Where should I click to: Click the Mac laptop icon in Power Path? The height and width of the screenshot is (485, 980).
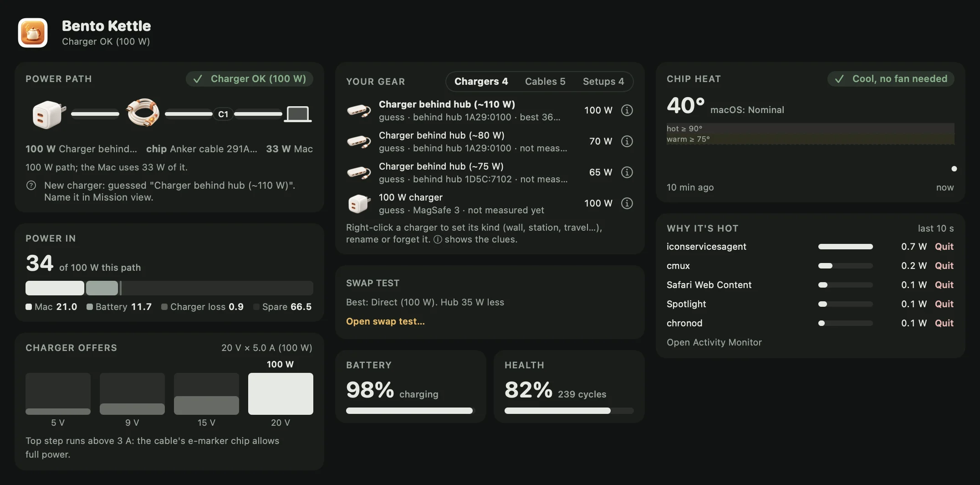coord(298,114)
